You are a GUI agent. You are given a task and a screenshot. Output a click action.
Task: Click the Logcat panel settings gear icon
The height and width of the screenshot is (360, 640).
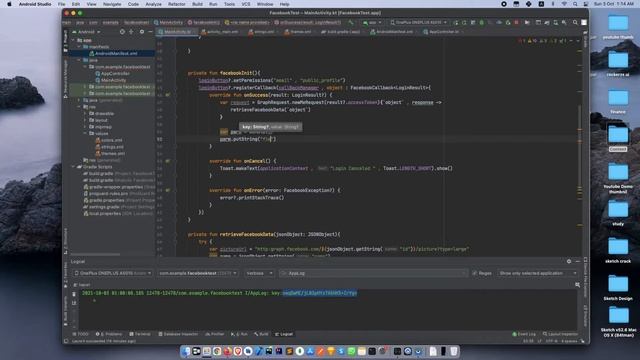pos(569,261)
